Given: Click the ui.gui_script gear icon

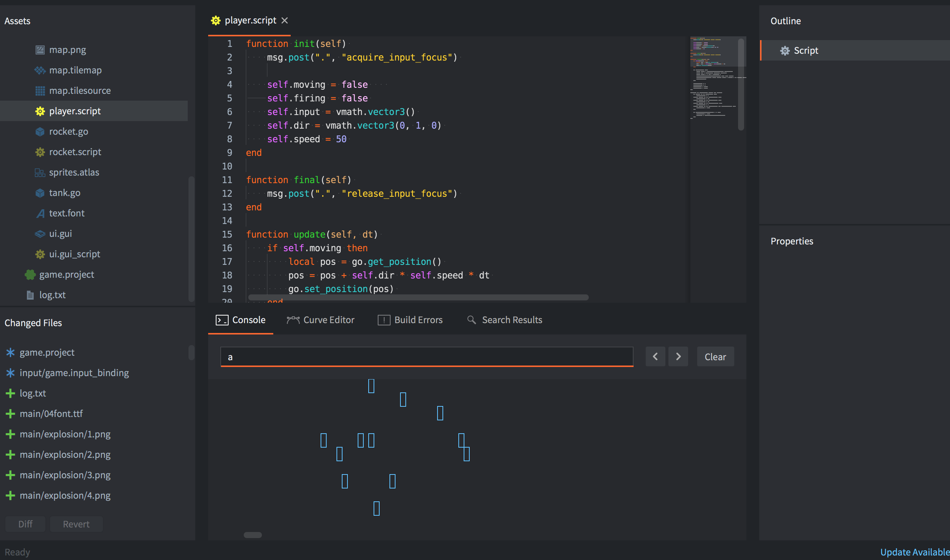Looking at the screenshot, I should (x=40, y=254).
